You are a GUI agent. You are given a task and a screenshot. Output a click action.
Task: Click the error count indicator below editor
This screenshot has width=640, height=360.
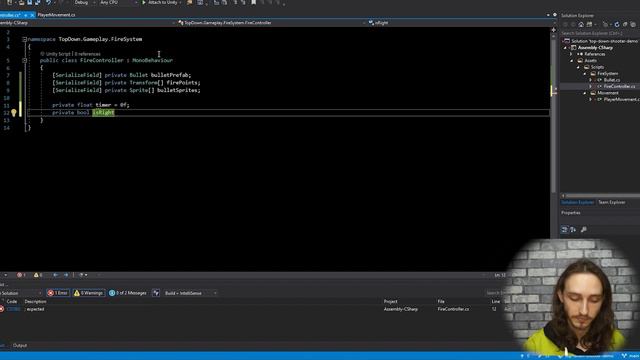(21, 275)
